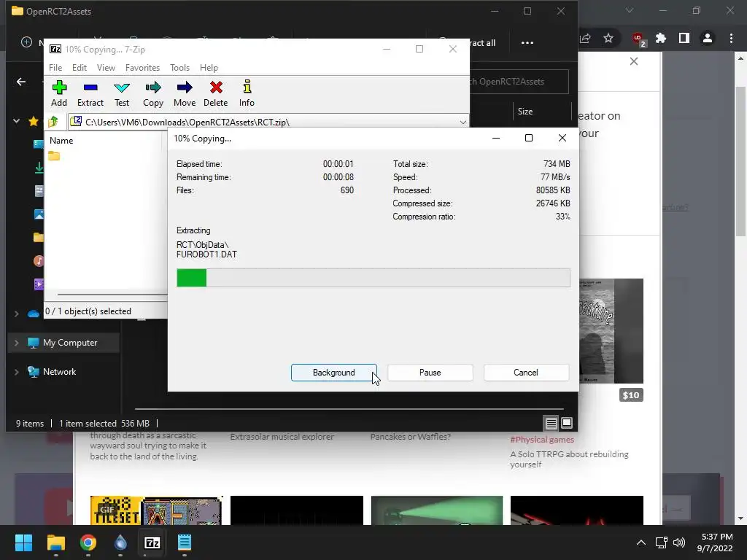Open the uBlock Origin extension icon
Screen dimensions: 747x560
click(638, 39)
